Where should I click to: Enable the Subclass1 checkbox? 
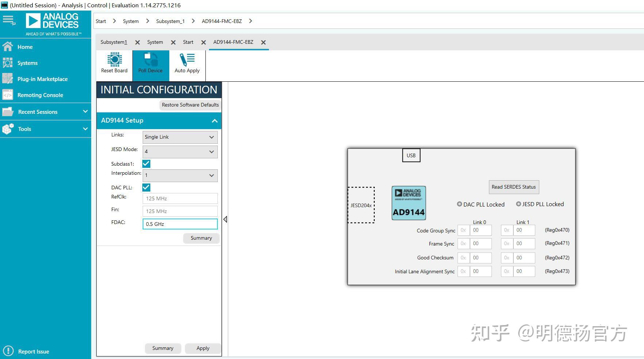pos(146,163)
